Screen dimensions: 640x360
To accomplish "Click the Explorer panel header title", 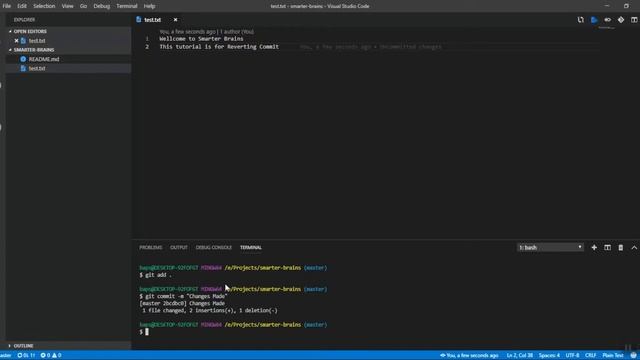I will [x=24, y=20].
